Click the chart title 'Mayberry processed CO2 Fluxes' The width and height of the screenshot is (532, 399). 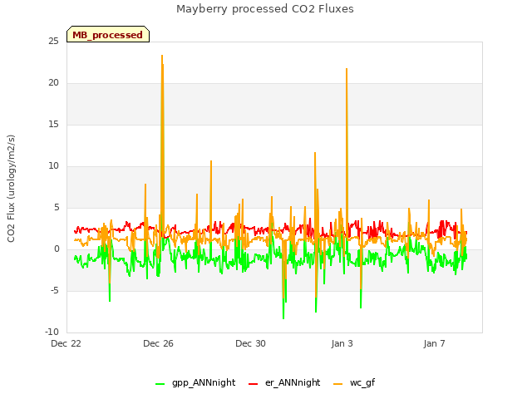pos(265,9)
